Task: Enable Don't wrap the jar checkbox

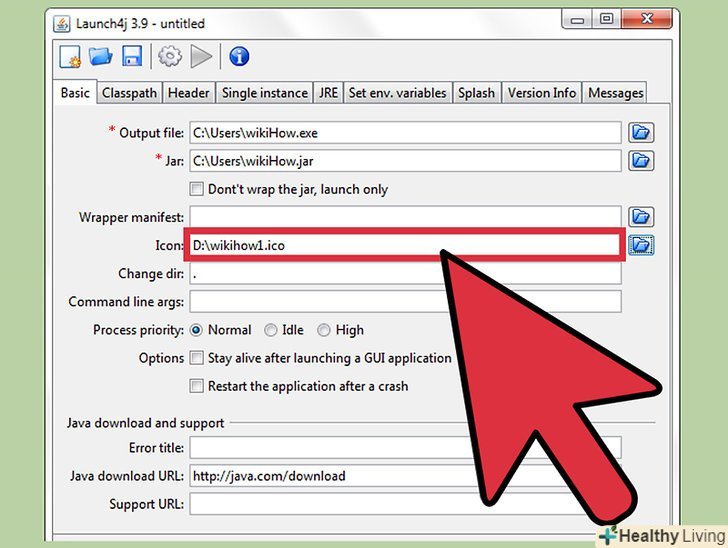Action: (196, 189)
